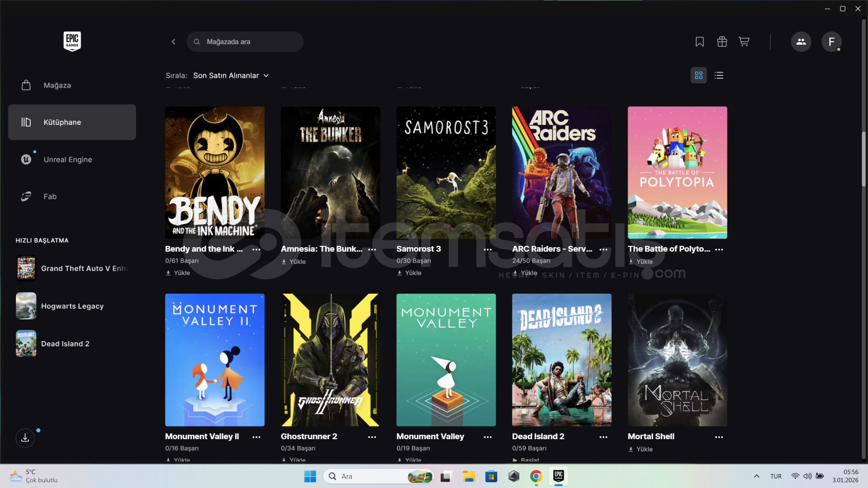Open options menu for Ghostrunner 2

click(372, 437)
